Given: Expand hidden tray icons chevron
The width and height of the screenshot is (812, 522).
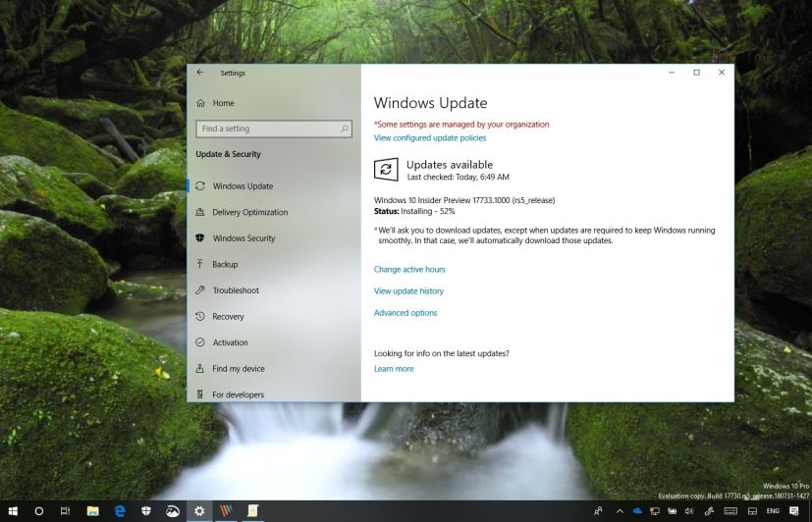Looking at the screenshot, I should tap(620, 511).
